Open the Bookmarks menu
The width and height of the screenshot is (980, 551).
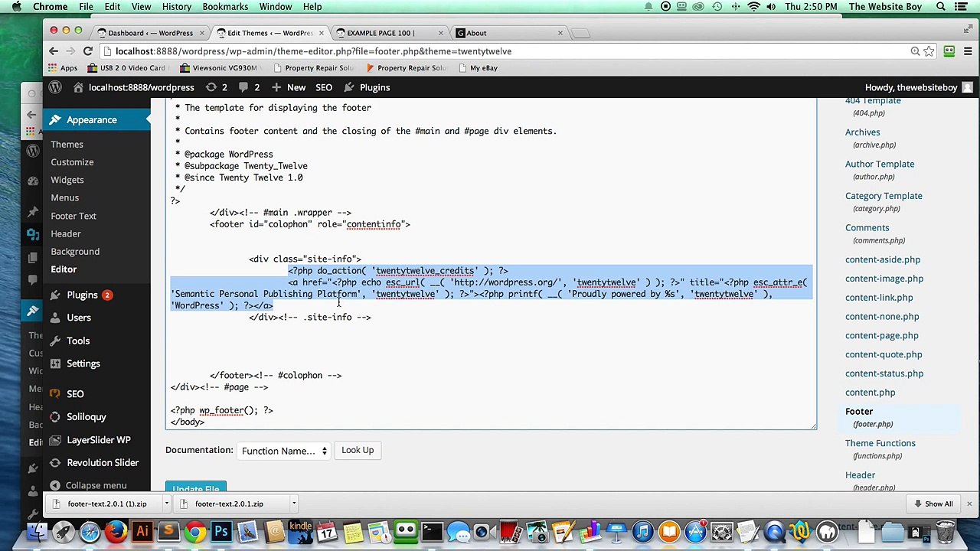[x=225, y=7]
